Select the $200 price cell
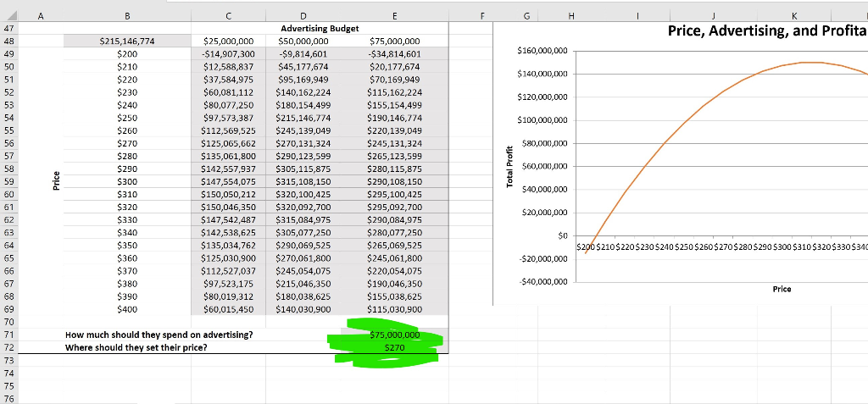The width and height of the screenshot is (868, 404). click(127, 54)
